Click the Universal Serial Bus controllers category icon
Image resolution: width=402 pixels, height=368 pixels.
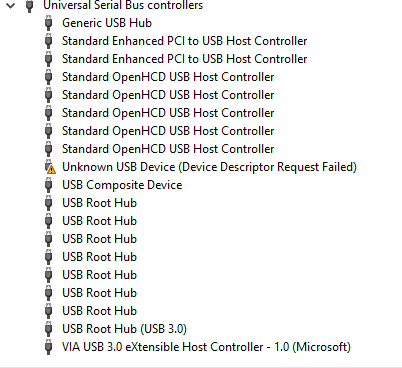[x=30, y=6]
